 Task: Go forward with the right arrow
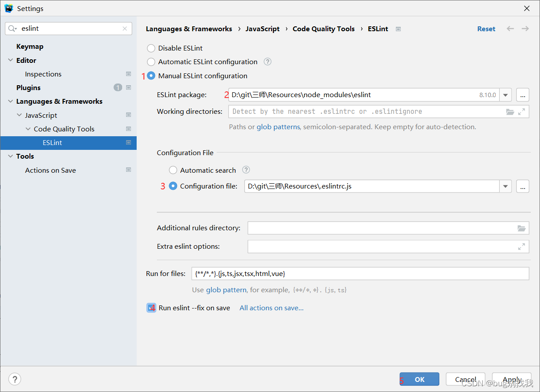tap(525, 29)
